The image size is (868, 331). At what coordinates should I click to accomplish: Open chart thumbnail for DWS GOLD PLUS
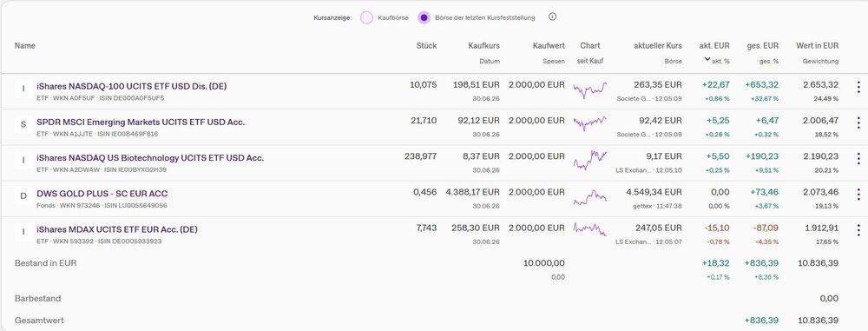[590, 197]
